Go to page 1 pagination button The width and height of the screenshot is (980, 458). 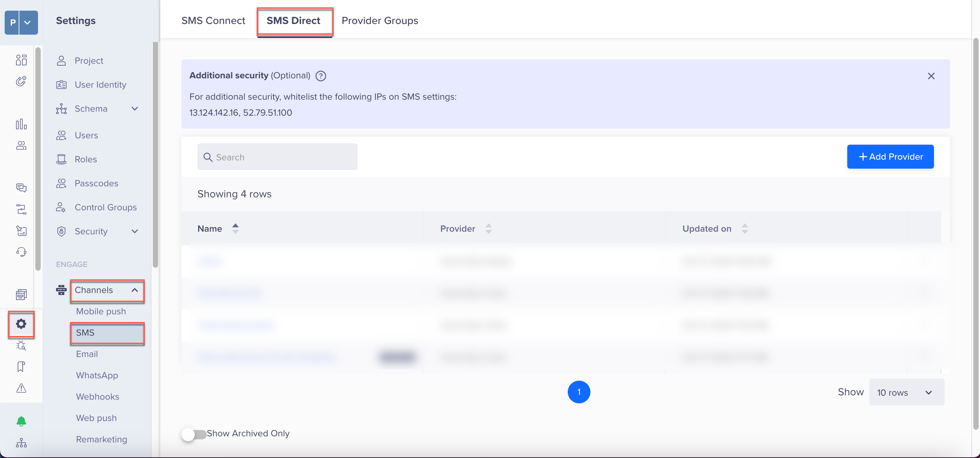tap(578, 392)
